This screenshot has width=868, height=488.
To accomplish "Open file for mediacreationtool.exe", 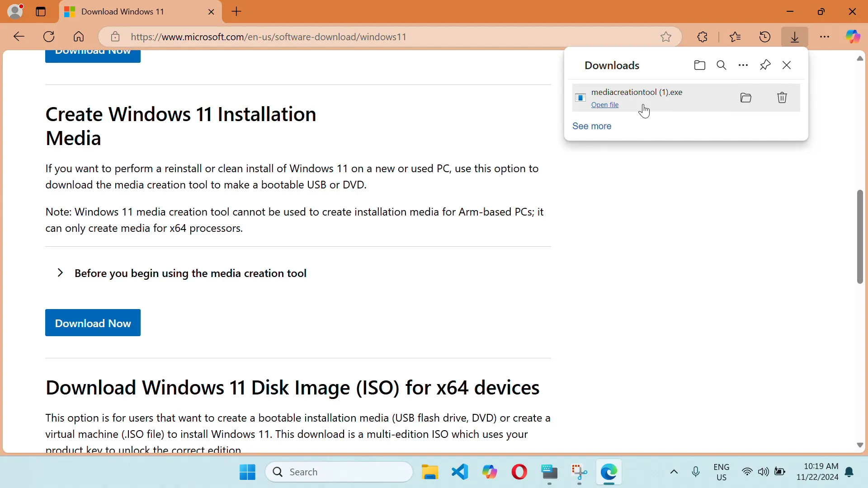I will [x=604, y=104].
